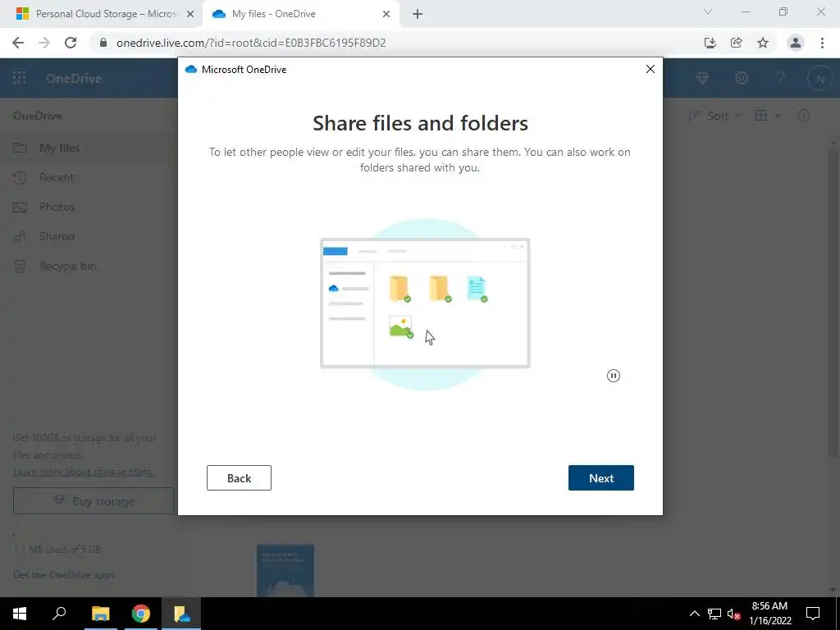
Task: Open the Chrome three-dot menu
Action: (822, 43)
